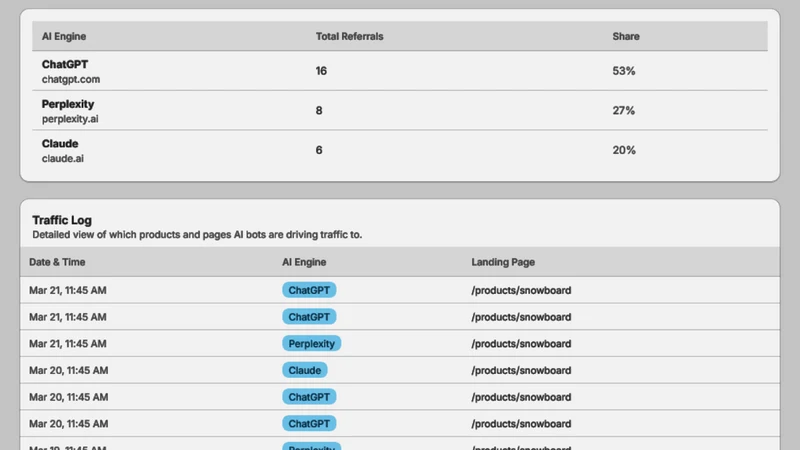
Task: Click landing page path in Mar 20 Claude row
Action: [521, 370]
